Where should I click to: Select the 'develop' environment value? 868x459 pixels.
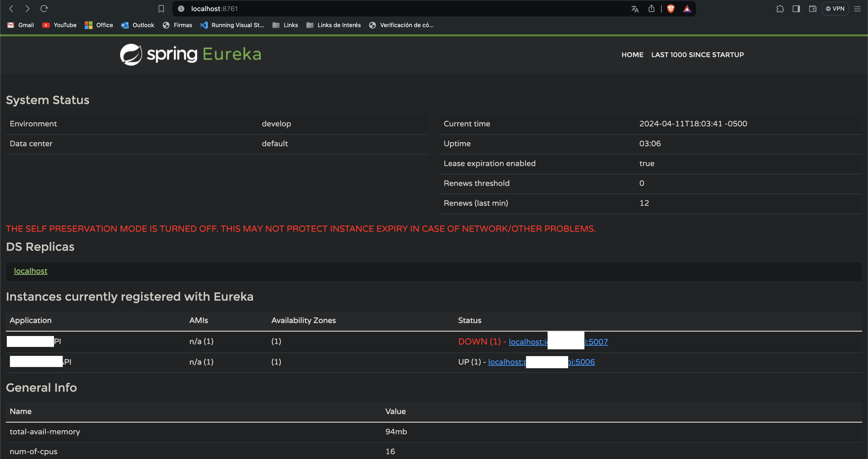(x=276, y=124)
